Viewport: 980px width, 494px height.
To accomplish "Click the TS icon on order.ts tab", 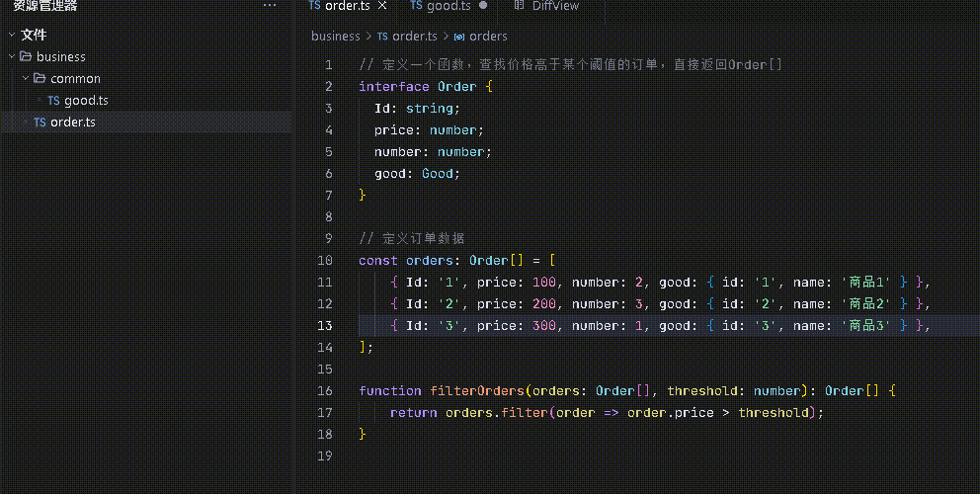I will tap(314, 6).
